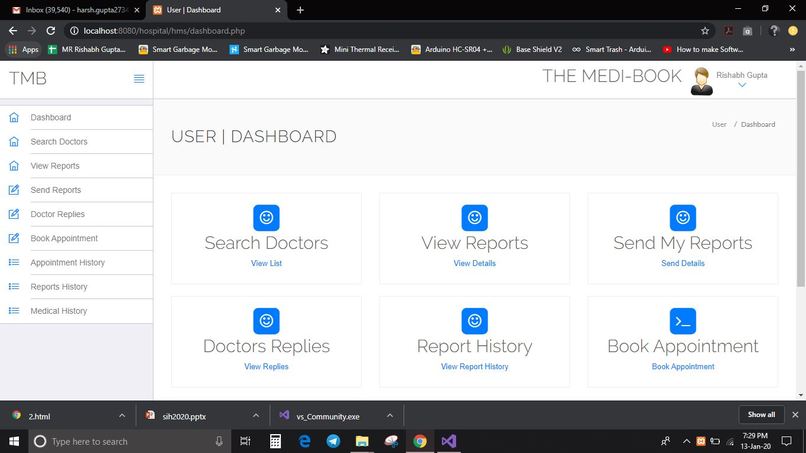
Task: Click the View List link
Action: click(266, 263)
